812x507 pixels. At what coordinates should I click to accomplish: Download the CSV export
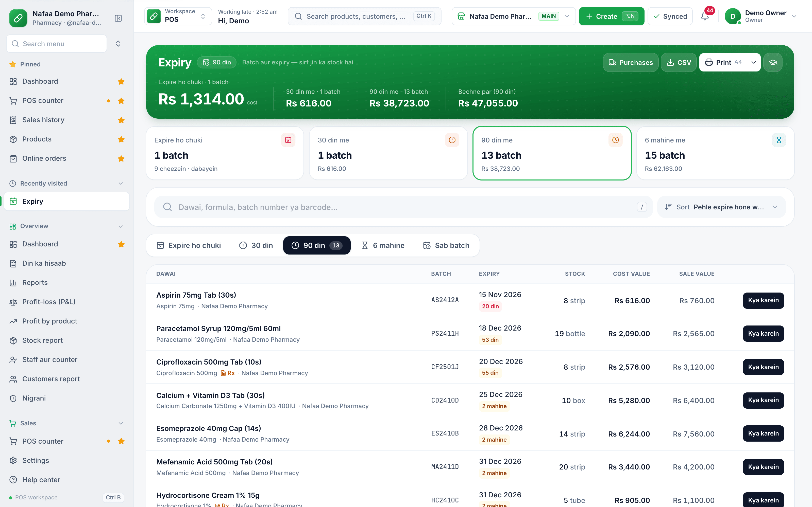[679, 62]
